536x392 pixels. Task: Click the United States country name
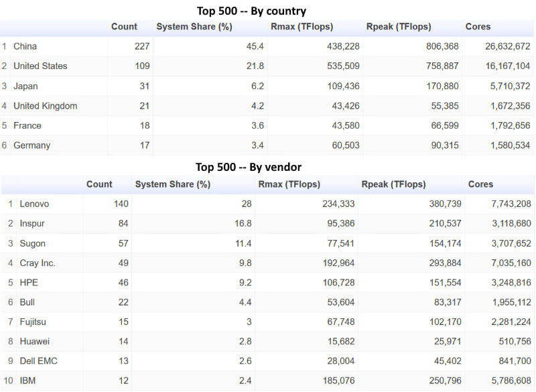[x=40, y=66]
